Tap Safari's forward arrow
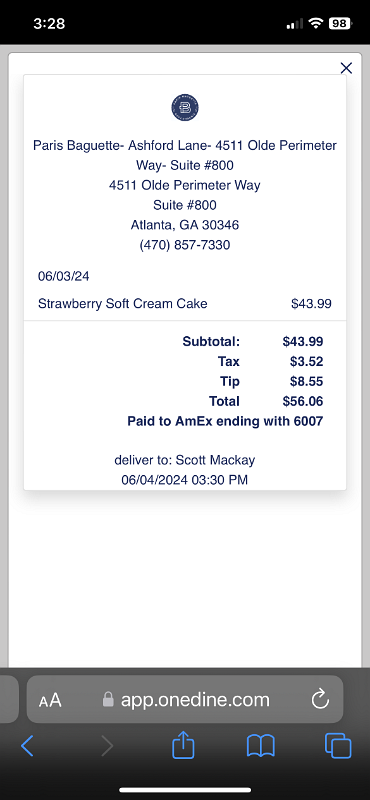The height and width of the screenshot is (800, 370). [107, 746]
